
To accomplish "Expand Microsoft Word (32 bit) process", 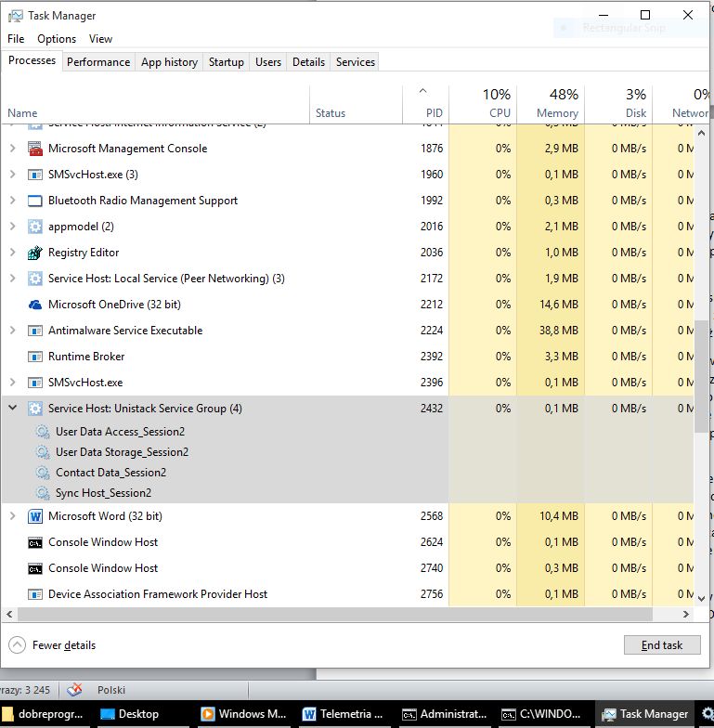I will (13, 516).
